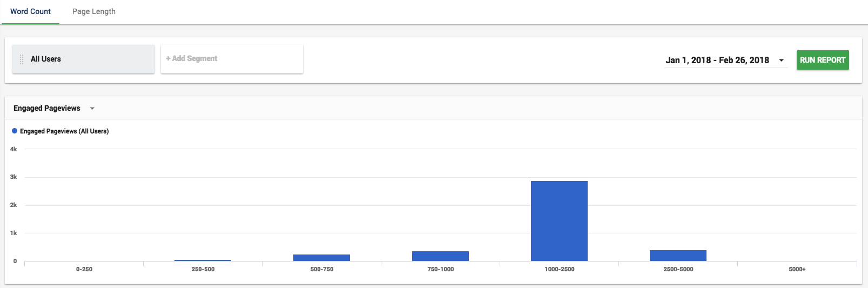This screenshot has width=868, height=288.
Task: Select the 500-750 bar
Action: [321, 258]
